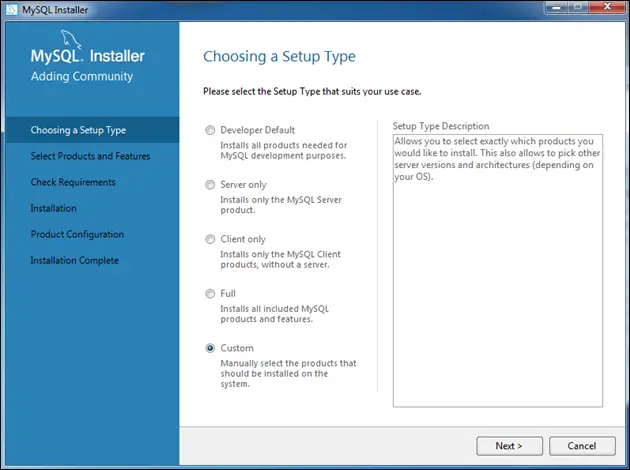Jump to the Installation step

(53, 208)
